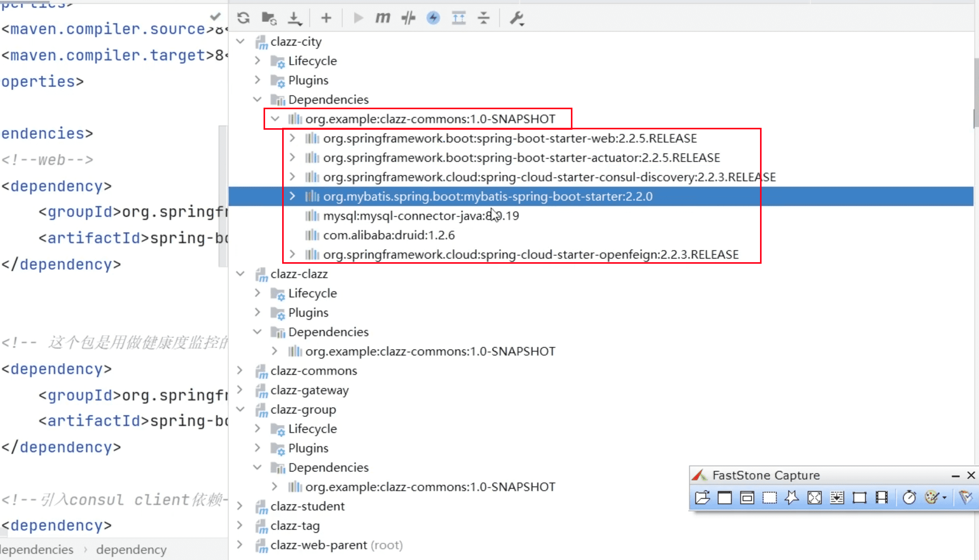Reload all Maven projects
Screen dimensions: 979x560
243,18
